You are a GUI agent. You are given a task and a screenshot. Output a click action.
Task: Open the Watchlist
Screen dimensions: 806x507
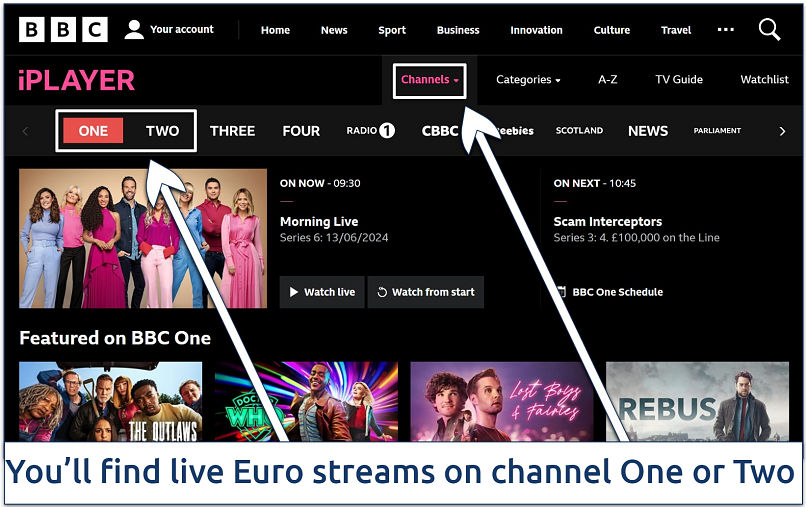[x=764, y=80]
